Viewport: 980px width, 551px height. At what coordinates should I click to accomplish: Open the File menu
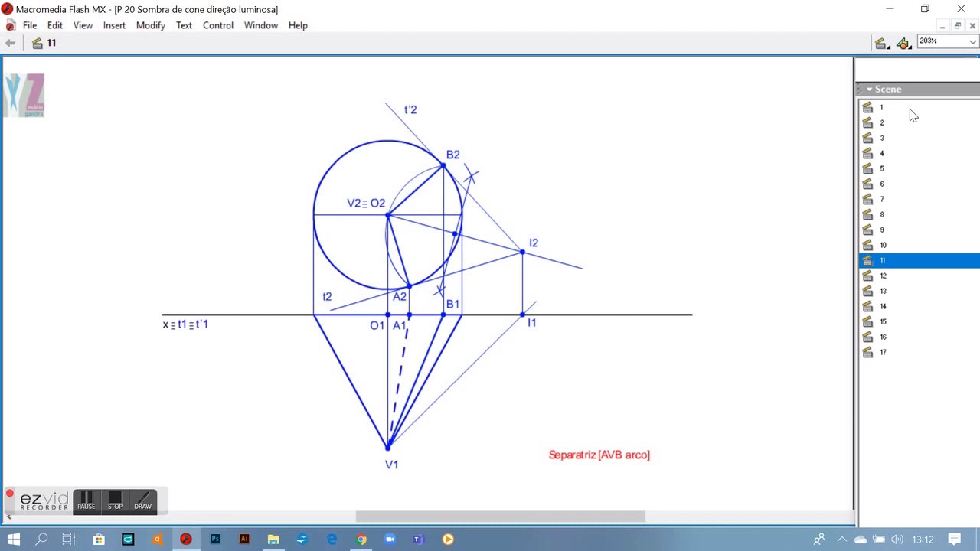coord(30,25)
